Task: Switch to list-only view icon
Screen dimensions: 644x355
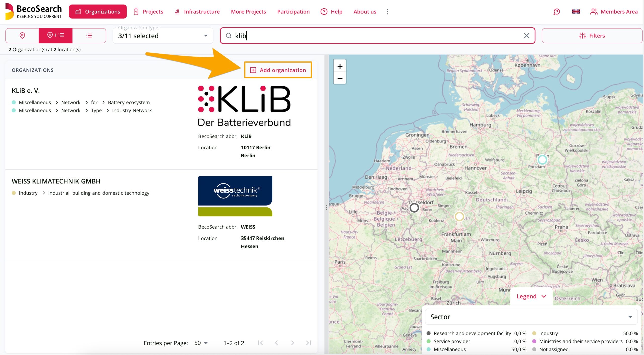Action: (x=89, y=35)
